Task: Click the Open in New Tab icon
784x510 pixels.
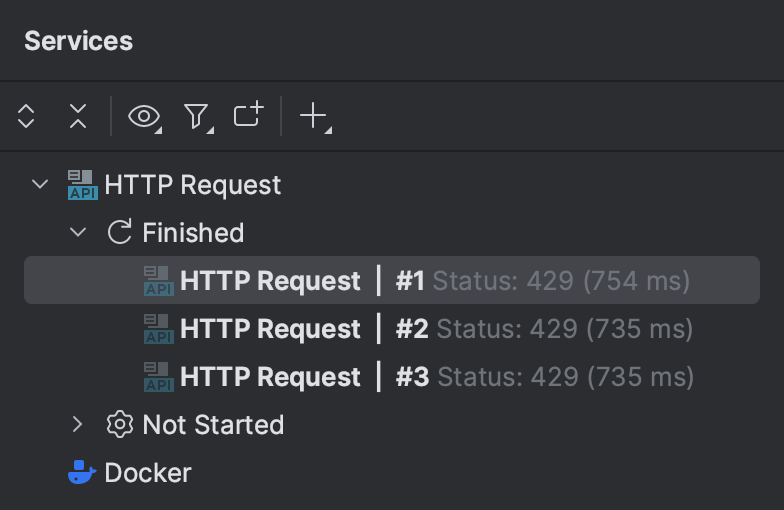Action: (248, 116)
